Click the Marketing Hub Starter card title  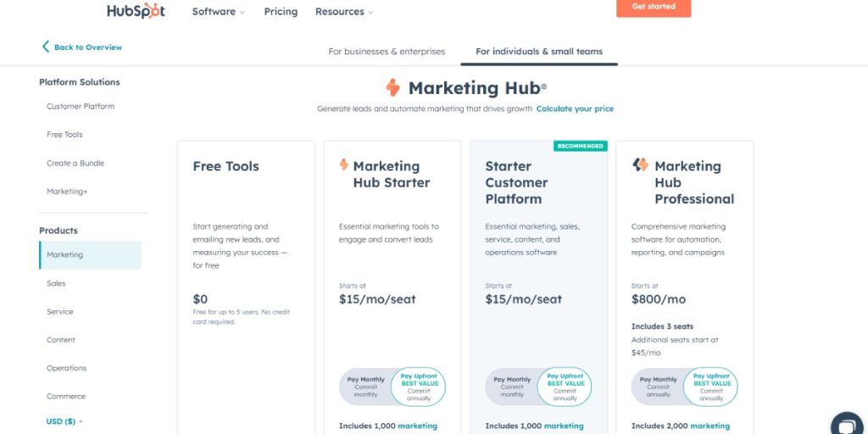tap(392, 175)
